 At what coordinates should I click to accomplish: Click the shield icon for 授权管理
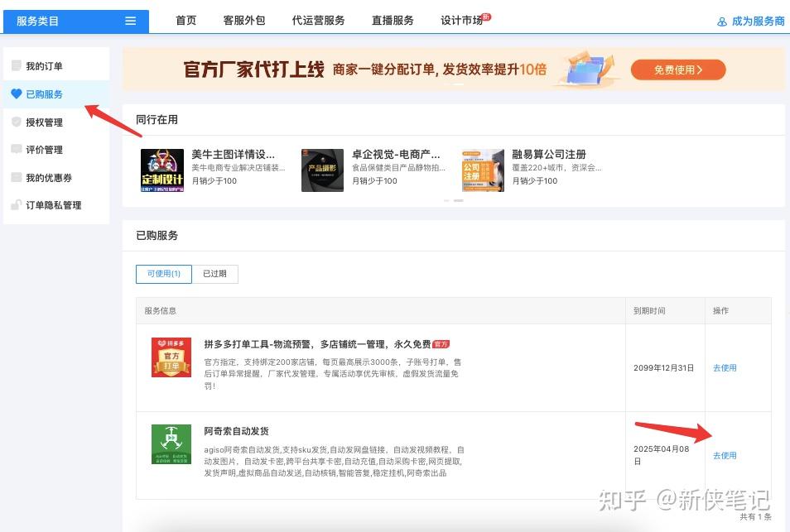(16, 122)
